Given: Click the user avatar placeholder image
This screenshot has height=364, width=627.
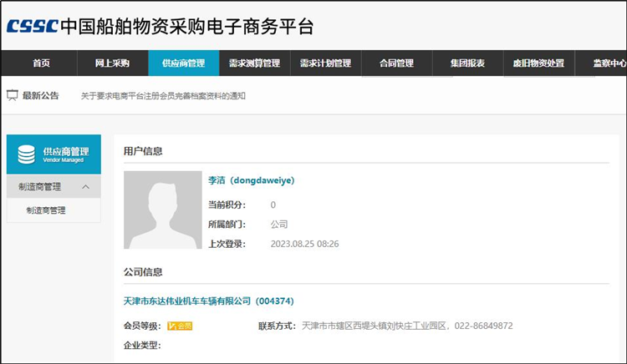Looking at the screenshot, I should pyautogui.click(x=157, y=210).
